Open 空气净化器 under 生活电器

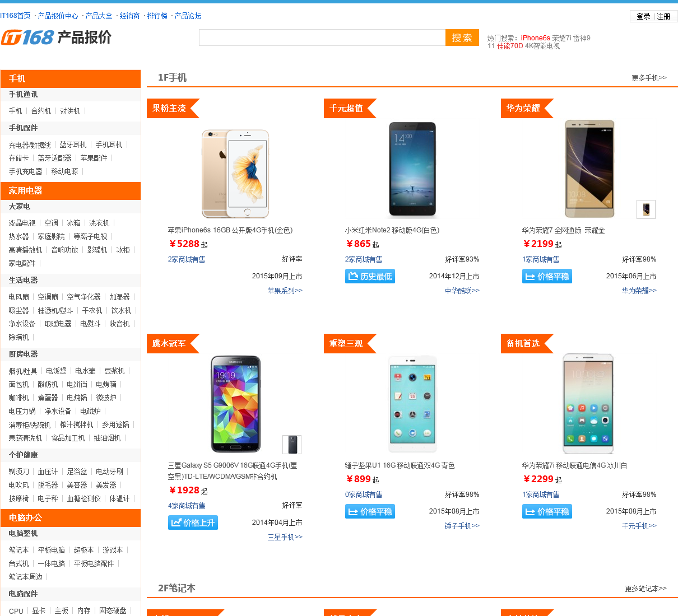[x=83, y=297]
